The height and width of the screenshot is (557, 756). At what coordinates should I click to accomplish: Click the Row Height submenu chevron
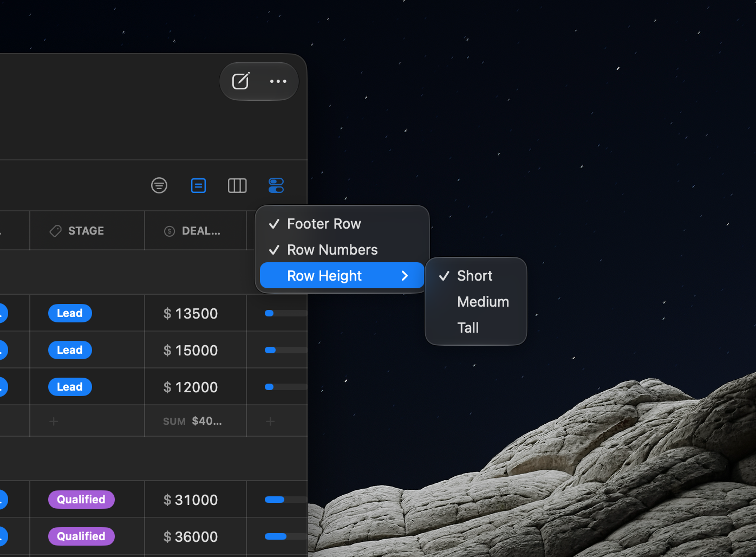click(405, 276)
